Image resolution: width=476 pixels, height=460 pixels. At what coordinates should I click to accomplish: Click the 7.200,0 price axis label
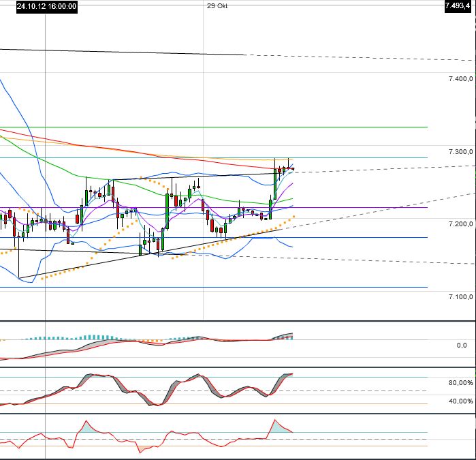point(460,224)
